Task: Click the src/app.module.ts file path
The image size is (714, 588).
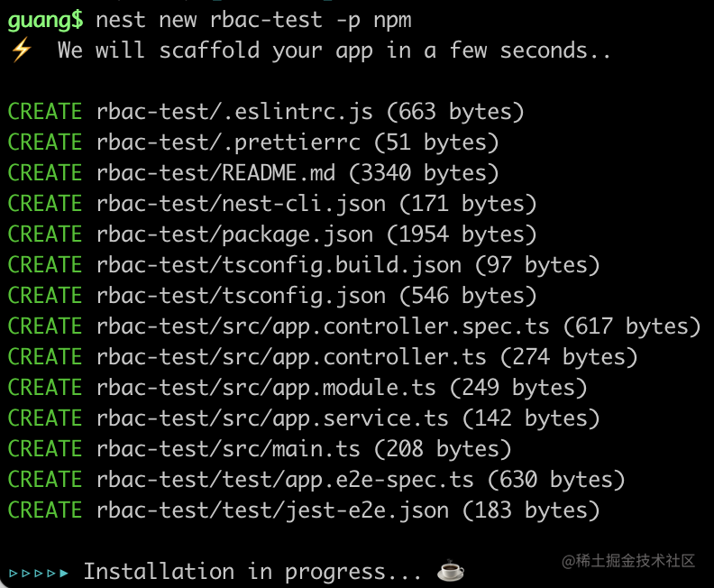Action: tap(265, 388)
